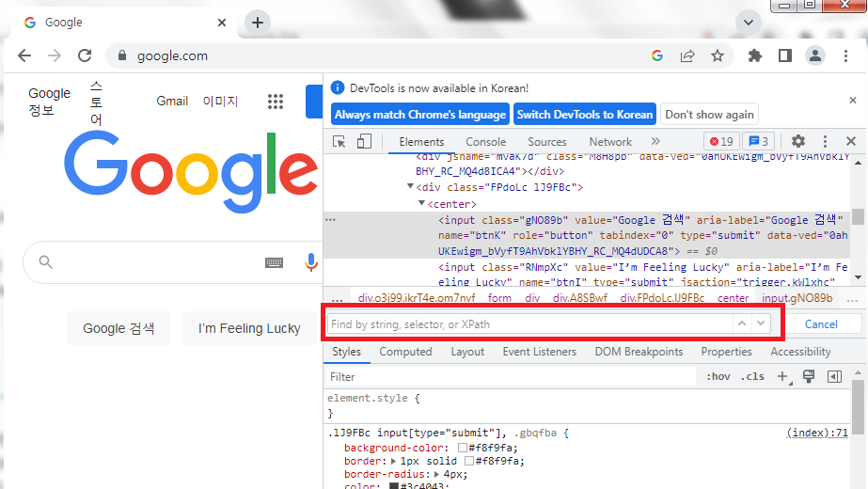Select div.A8SBwf in breadcrumb
This screenshot has width=868, height=489.
click(580, 298)
